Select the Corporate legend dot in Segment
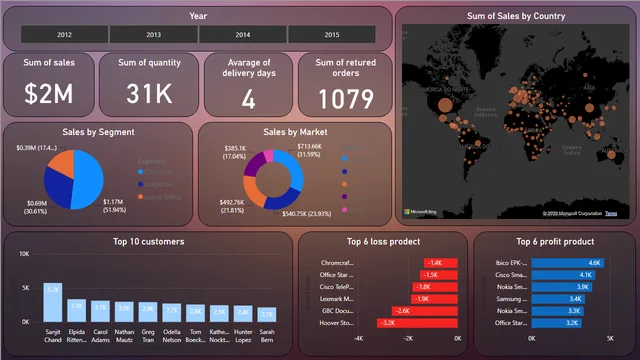This screenshot has width=640, height=360. pyautogui.click(x=140, y=184)
